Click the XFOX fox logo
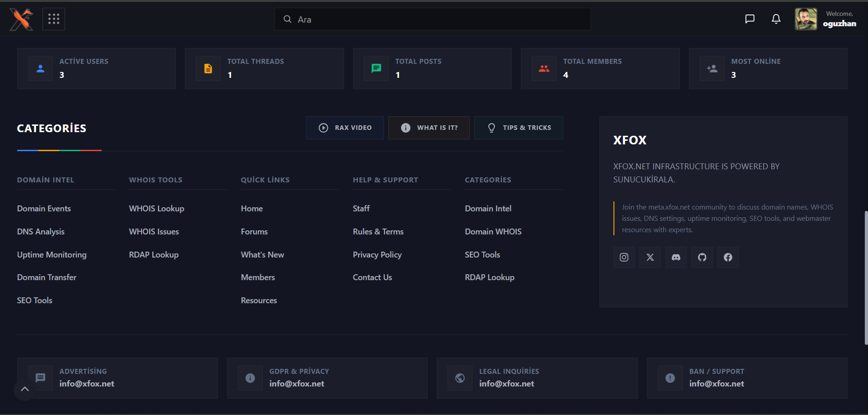868x415 pixels. [x=21, y=19]
